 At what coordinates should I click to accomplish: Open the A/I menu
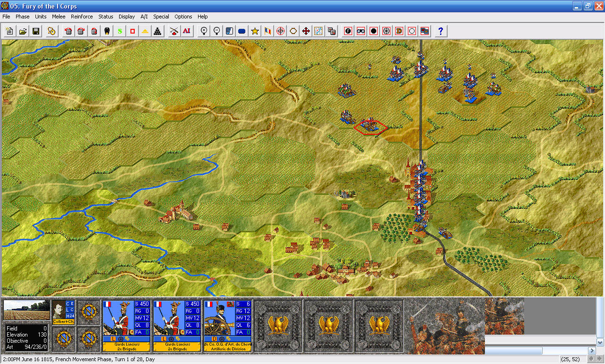point(144,17)
